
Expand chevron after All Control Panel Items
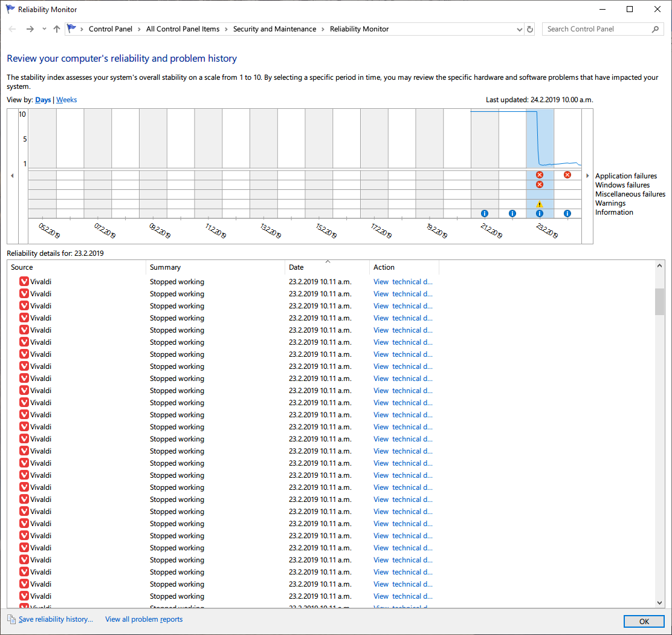pos(226,29)
